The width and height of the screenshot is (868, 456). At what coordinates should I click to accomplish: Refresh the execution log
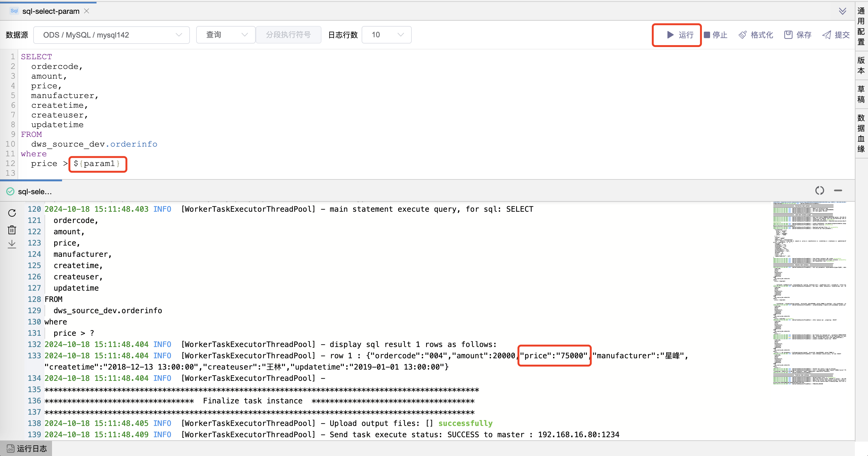12,213
